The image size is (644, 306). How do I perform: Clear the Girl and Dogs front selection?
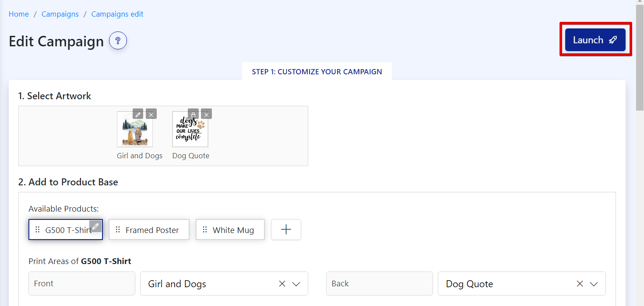282,284
